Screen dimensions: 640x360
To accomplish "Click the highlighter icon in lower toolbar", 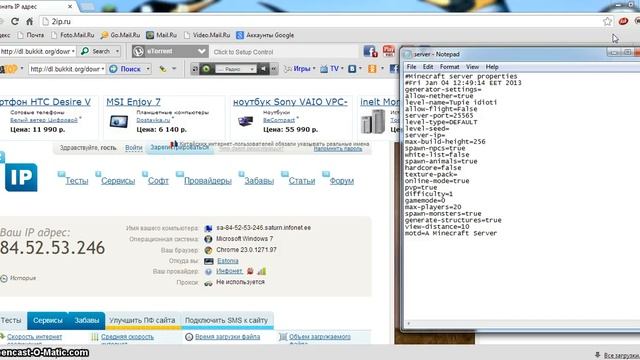I will pyautogui.click(x=163, y=69).
